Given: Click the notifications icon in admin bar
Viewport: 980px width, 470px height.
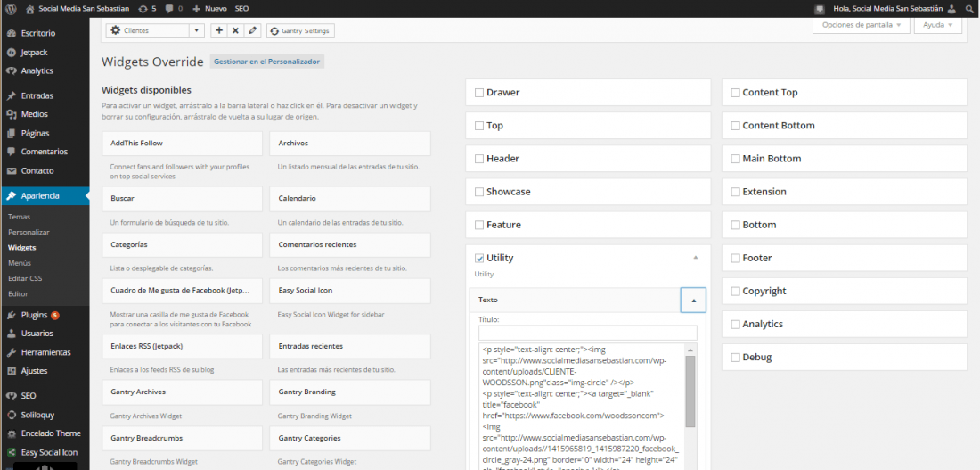Looking at the screenshot, I should (820, 9).
